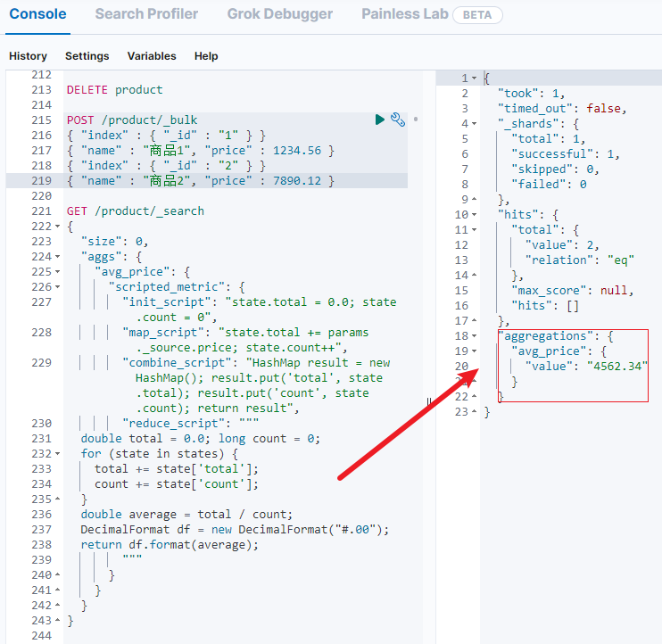
Task: Click line number 219 in the editor gutter
Action: coord(41,181)
